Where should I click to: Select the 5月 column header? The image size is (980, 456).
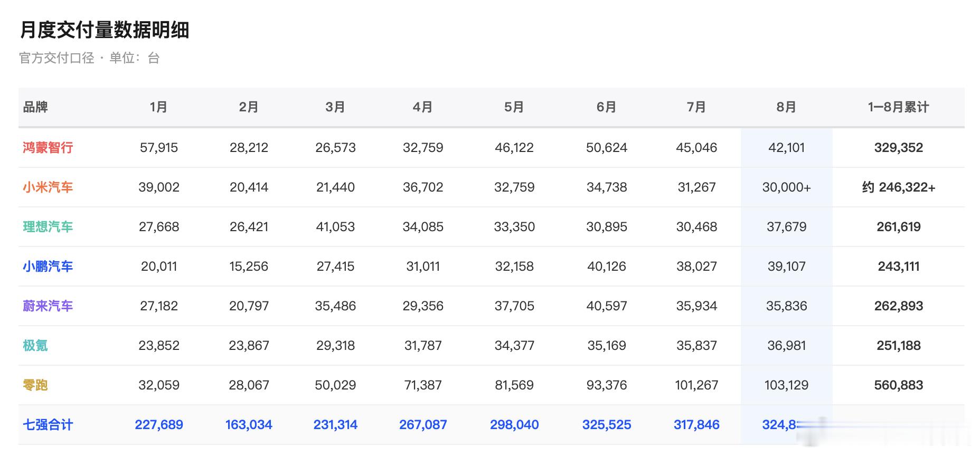[x=514, y=107]
